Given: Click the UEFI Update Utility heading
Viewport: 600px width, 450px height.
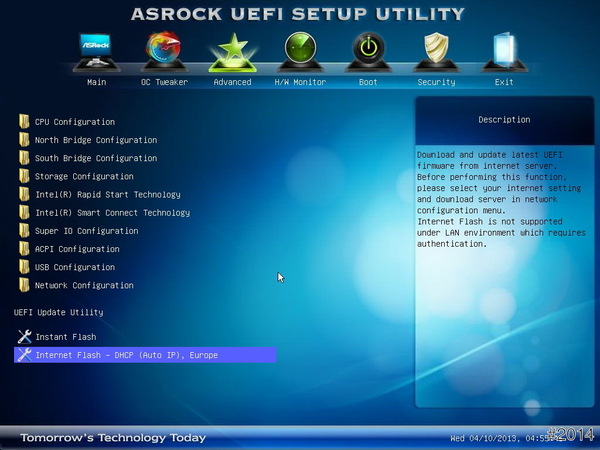Looking at the screenshot, I should tap(59, 312).
